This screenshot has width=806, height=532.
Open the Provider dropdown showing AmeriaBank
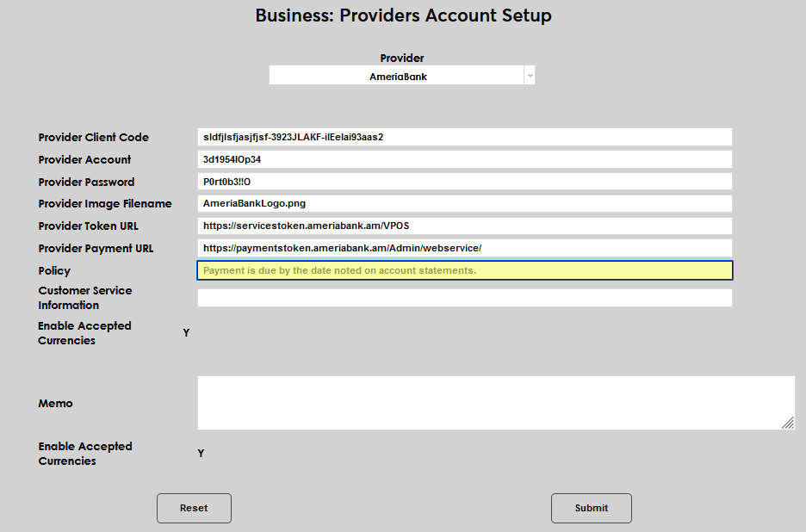397,76
